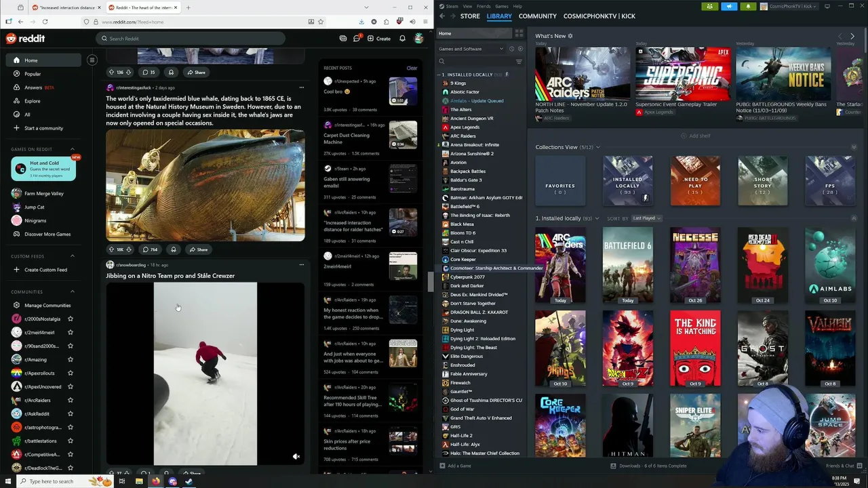This screenshot has height=488, width=868.
Task: Open the three-dot menu on r/snowboarding post
Action: click(302, 265)
